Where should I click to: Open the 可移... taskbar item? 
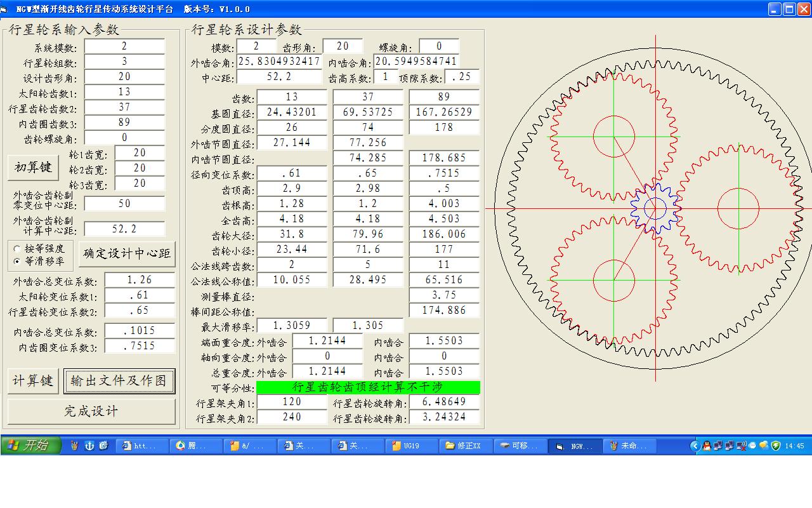point(521,446)
